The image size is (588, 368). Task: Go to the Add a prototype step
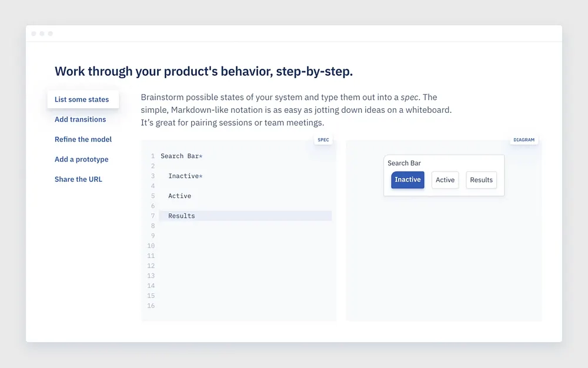pyautogui.click(x=81, y=159)
